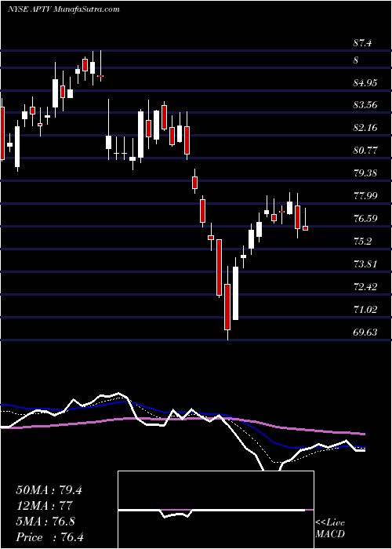This screenshot has height=549, width=392.
Task: Click the <<Live MACD label
Action: click(330, 529)
